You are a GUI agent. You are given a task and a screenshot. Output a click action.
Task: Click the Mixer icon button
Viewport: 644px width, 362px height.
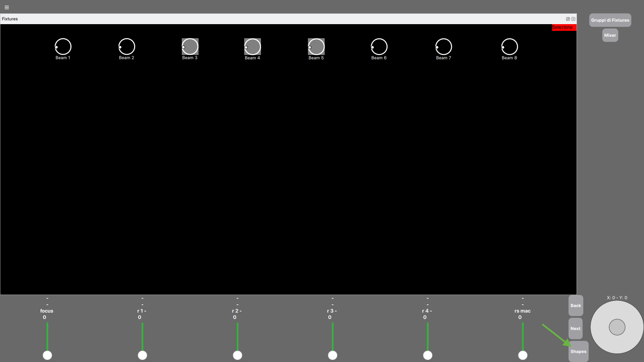click(610, 35)
